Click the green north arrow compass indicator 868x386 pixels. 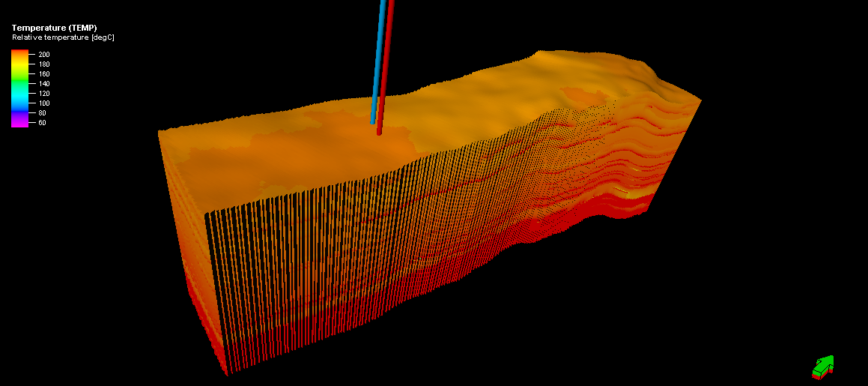pyautogui.click(x=822, y=366)
